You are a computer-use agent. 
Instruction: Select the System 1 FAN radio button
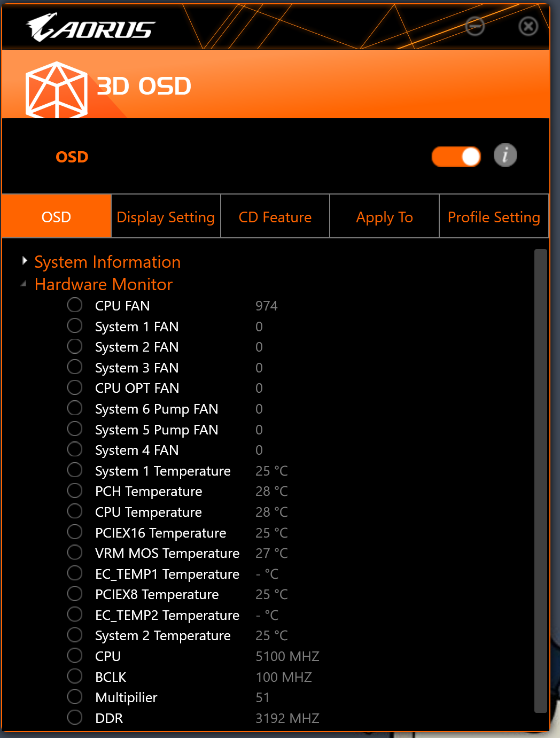(x=75, y=325)
